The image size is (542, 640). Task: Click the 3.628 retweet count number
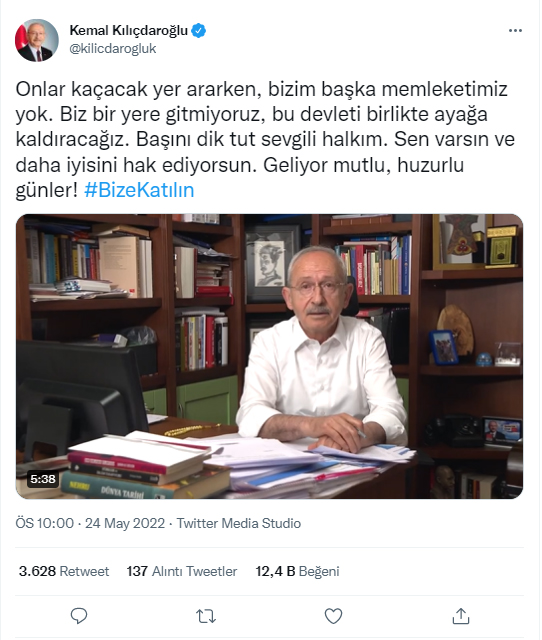pyautogui.click(x=37, y=571)
